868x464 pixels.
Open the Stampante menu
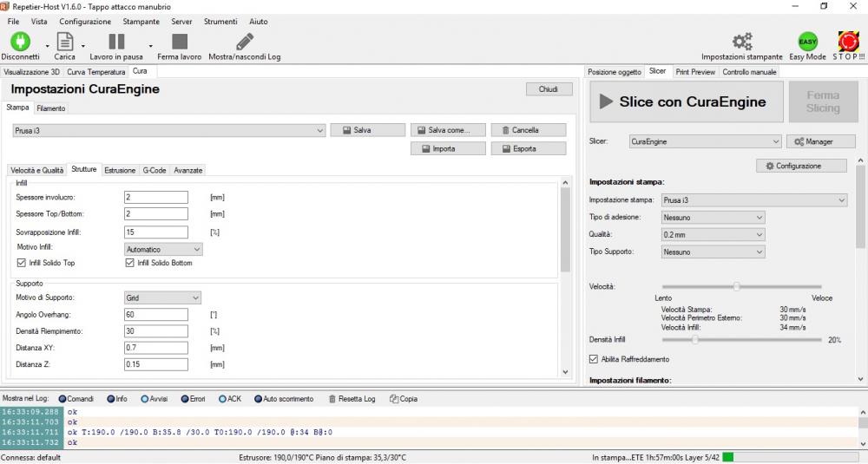[x=141, y=21]
